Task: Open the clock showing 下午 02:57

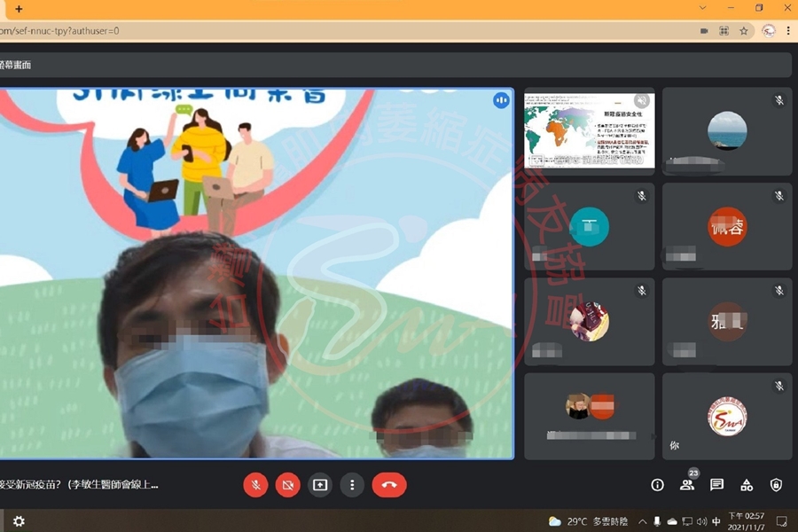Action: click(746, 521)
